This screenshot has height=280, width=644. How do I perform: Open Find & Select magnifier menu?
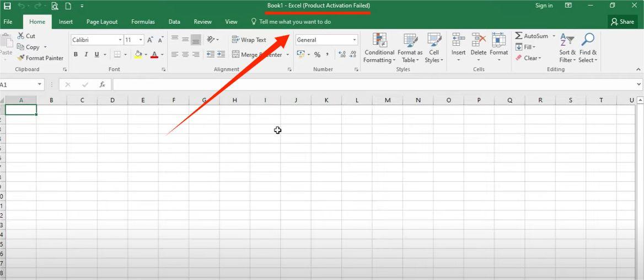pos(588,47)
